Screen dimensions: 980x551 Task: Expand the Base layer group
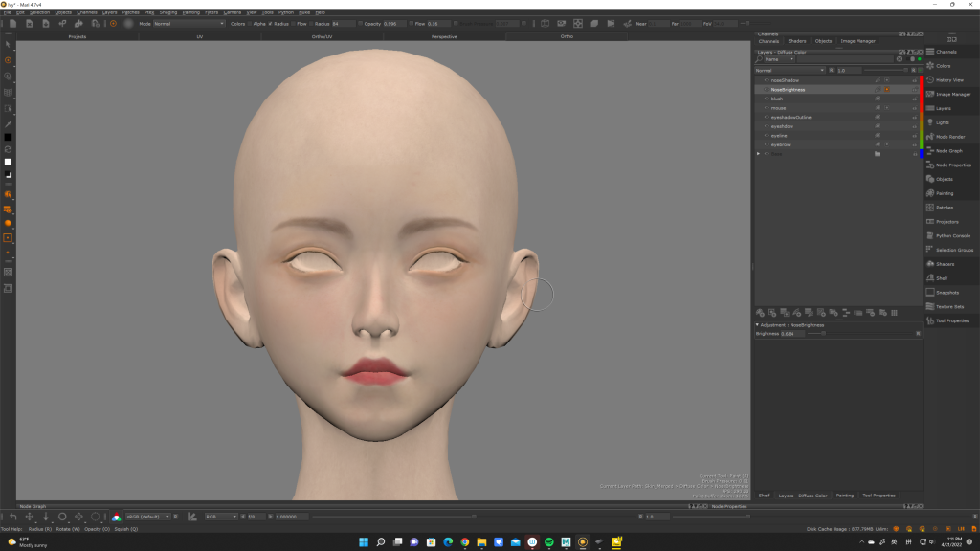759,154
